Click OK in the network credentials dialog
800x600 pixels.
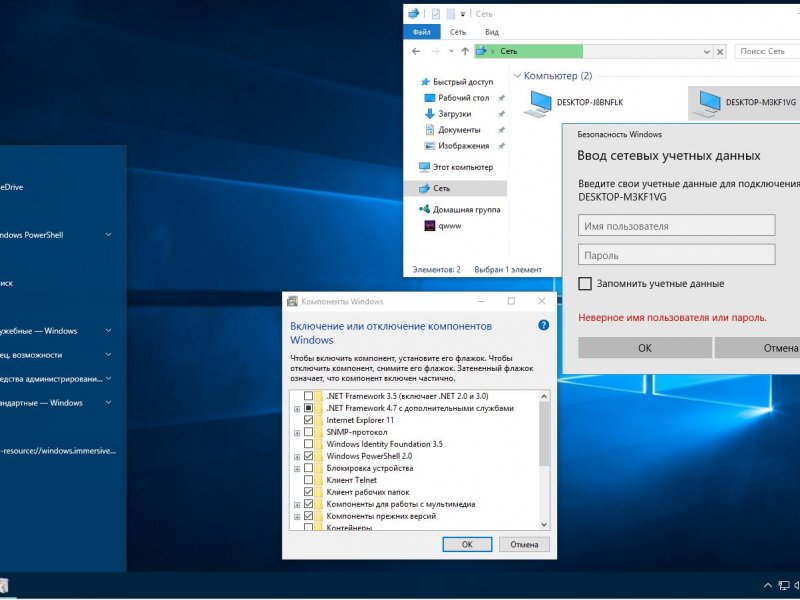[x=645, y=348]
